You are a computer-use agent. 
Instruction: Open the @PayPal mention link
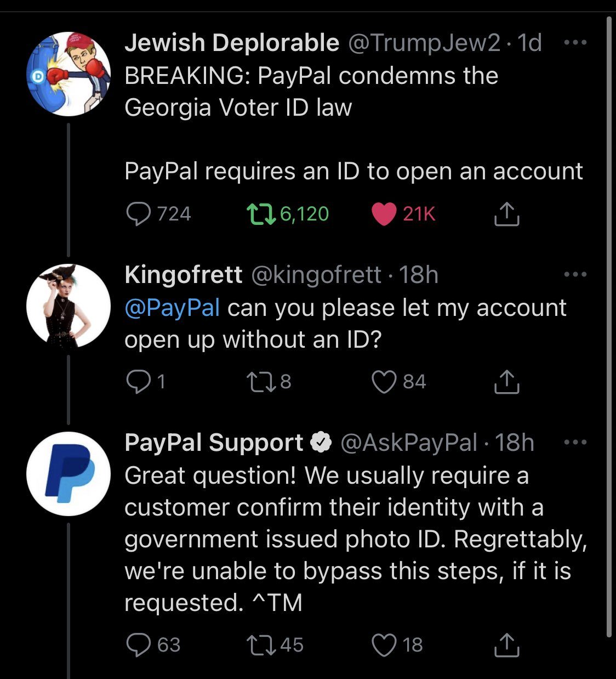point(172,308)
